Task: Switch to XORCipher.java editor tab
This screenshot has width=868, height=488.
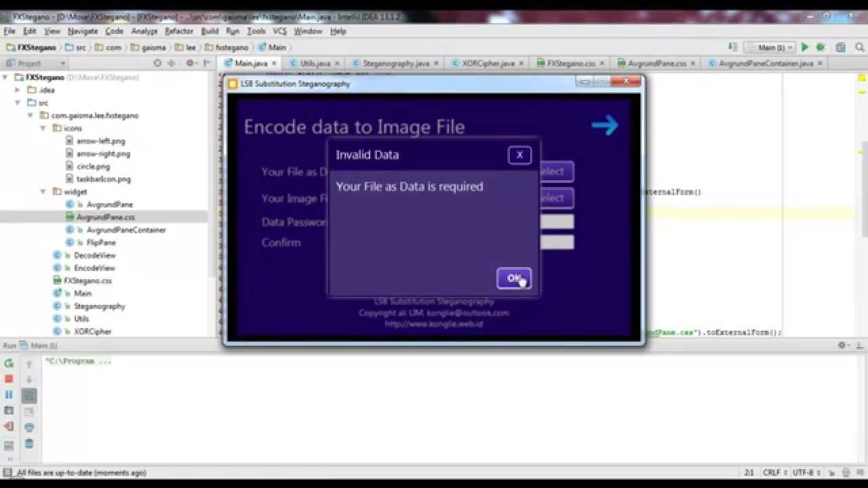Action: click(x=488, y=63)
